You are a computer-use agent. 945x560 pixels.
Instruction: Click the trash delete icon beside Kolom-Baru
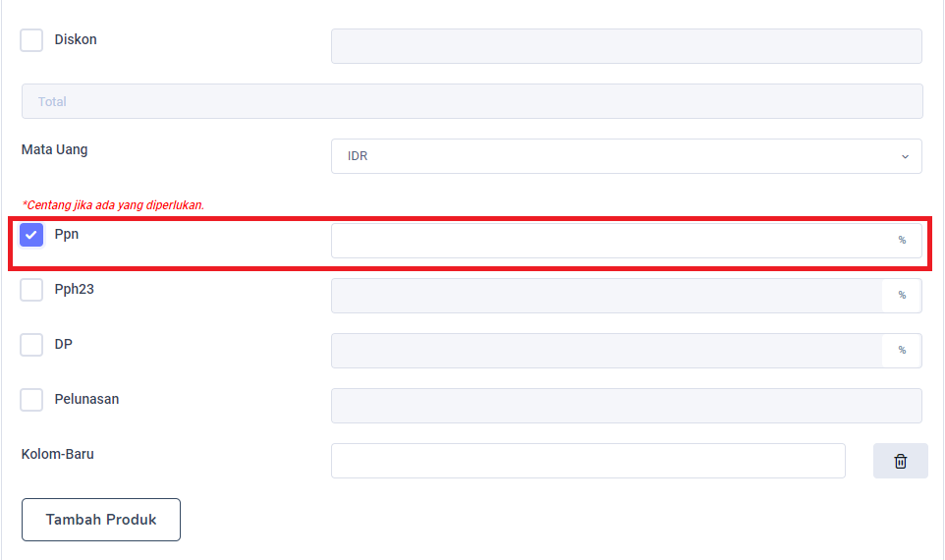(x=900, y=461)
